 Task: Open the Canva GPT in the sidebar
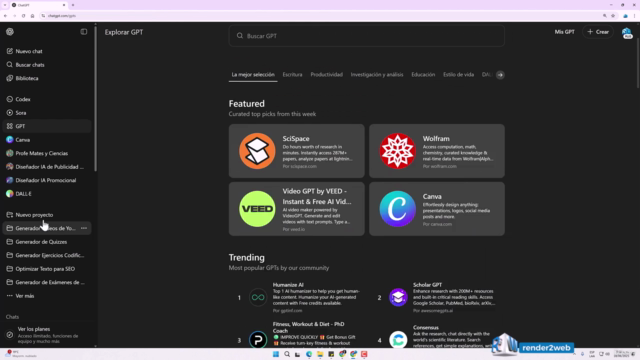coord(47,140)
